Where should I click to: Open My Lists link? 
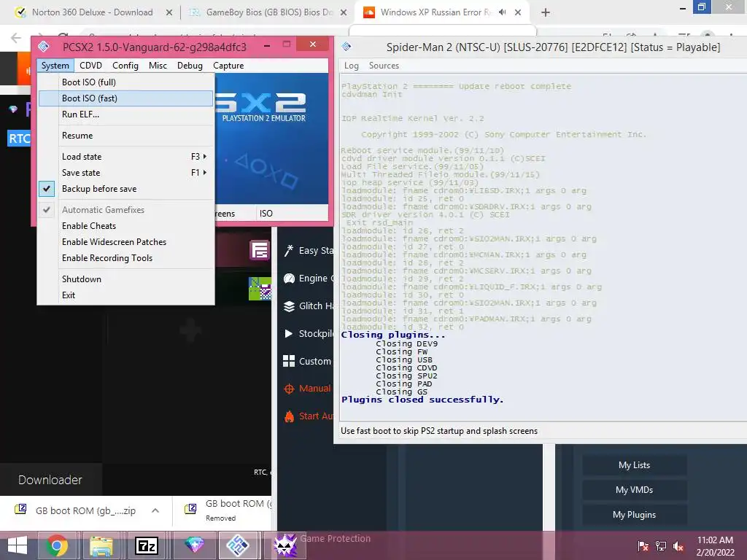(634, 465)
